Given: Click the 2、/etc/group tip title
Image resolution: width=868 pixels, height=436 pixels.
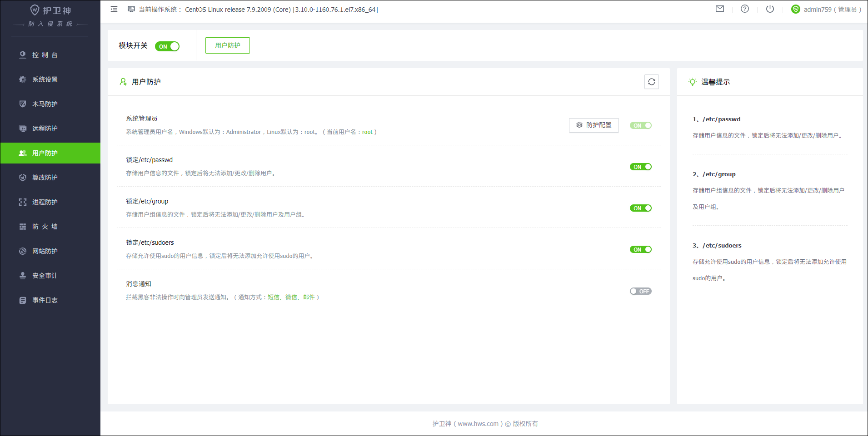Looking at the screenshot, I should click(x=714, y=174).
